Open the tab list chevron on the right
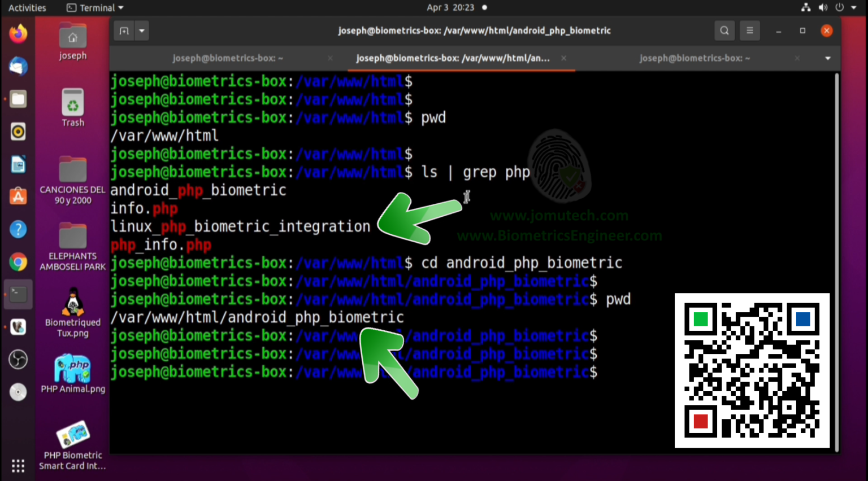Viewport: 868px width, 481px height. coord(827,58)
